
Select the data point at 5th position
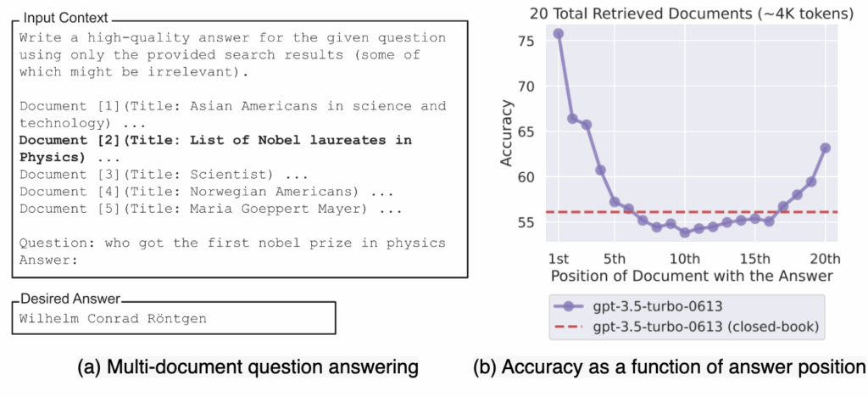[x=615, y=202]
